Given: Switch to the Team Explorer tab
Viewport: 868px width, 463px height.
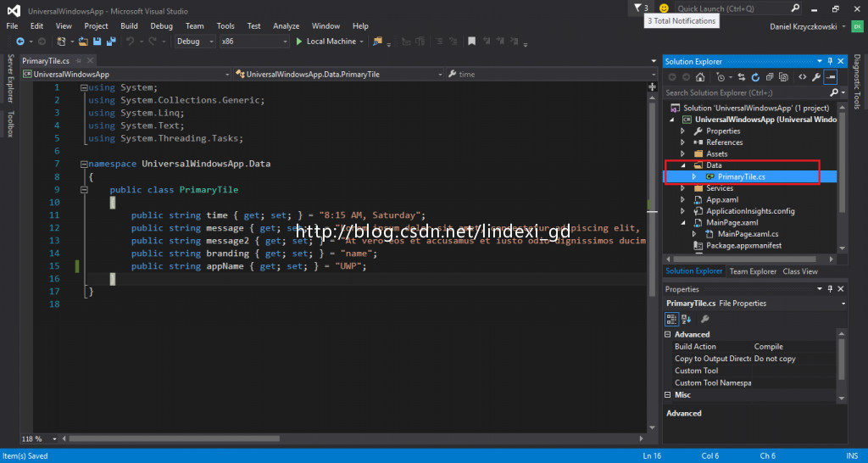Looking at the screenshot, I should [x=753, y=271].
